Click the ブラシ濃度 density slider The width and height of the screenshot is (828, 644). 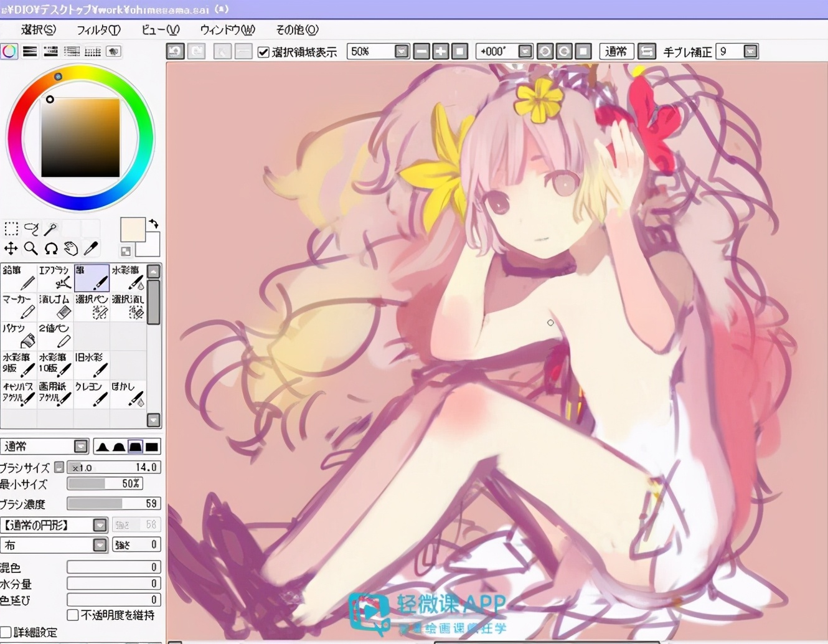pos(113,503)
